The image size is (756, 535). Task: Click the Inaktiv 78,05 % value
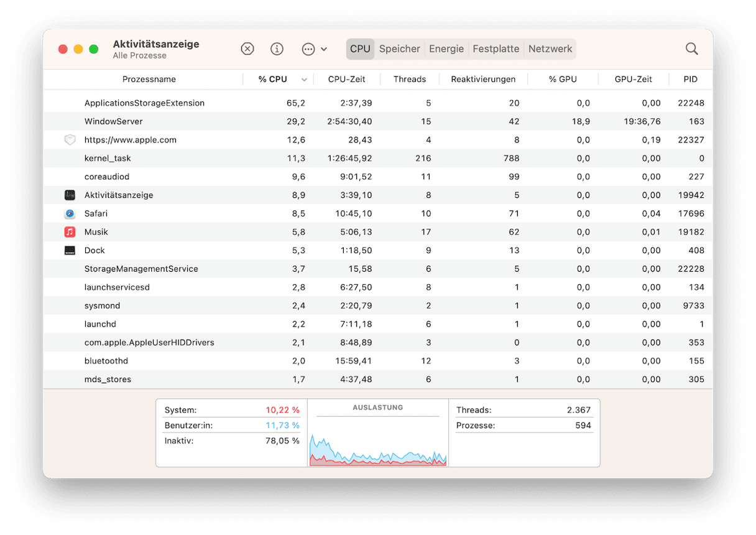click(283, 440)
